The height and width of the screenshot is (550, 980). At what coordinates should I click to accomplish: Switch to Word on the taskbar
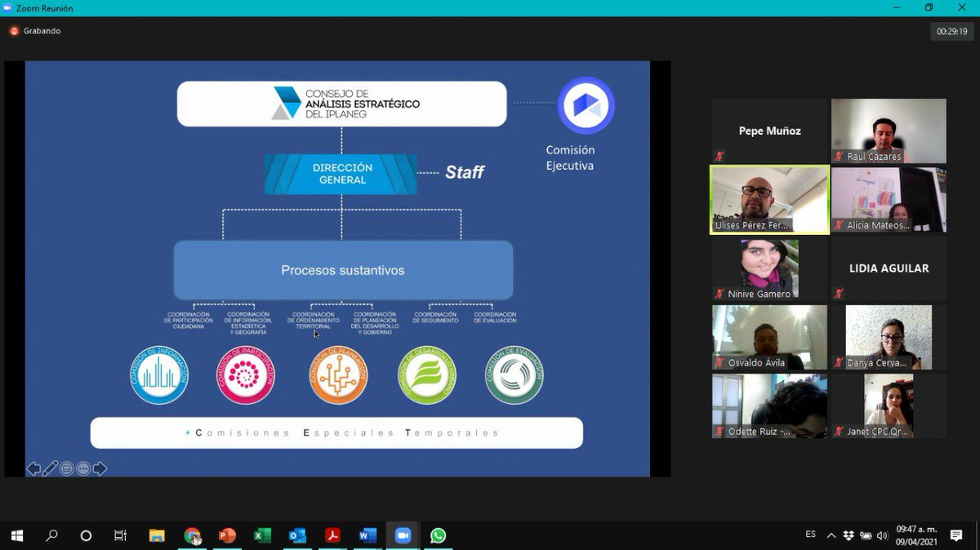(x=367, y=535)
